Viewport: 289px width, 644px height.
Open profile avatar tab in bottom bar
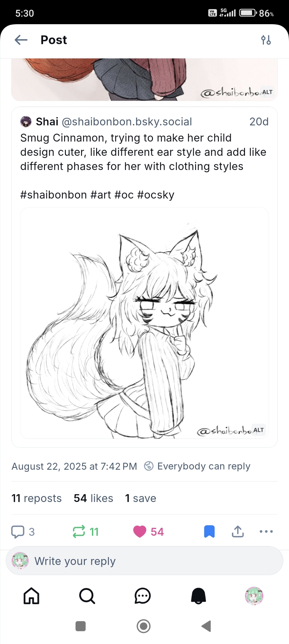(254, 596)
